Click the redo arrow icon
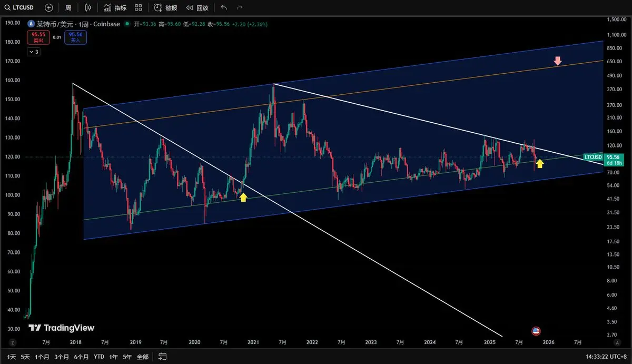The width and height of the screenshot is (632, 364). 240,8
